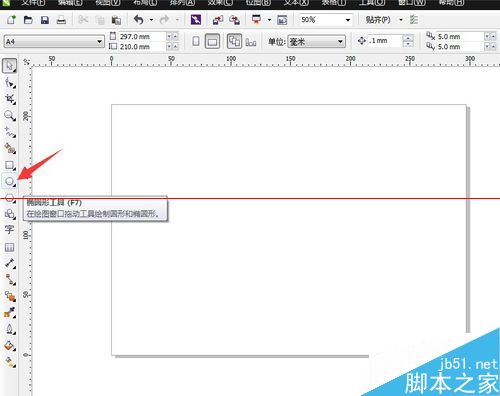Redo the last undone action
This screenshot has width=500, height=396.
(x=164, y=20)
